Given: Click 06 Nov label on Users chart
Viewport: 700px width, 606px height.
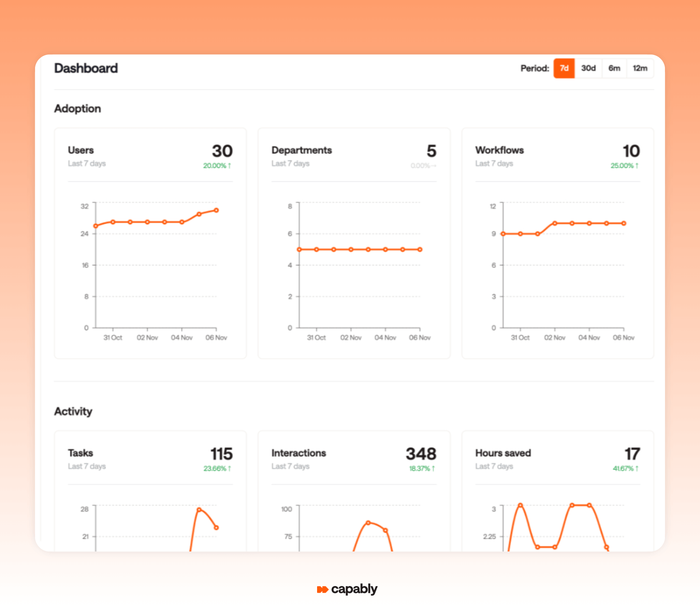Looking at the screenshot, I should click(x=216, y=338).
